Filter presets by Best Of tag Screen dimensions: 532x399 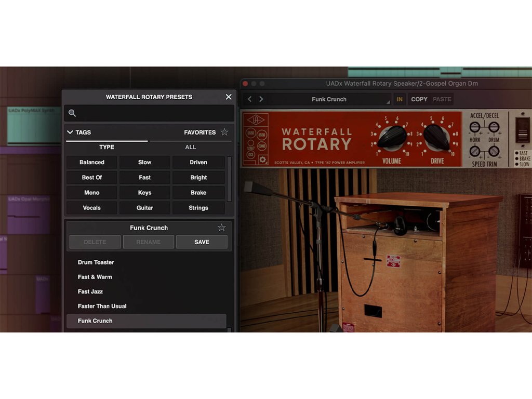pos(92,178)
